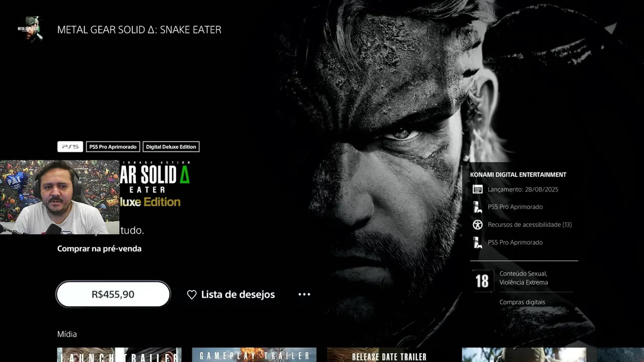Add game to Lista de desejos

tap(231, 295)
